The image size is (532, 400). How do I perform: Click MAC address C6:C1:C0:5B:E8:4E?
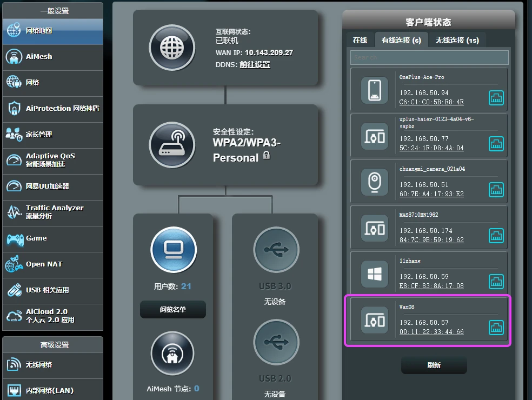point(431,102)
